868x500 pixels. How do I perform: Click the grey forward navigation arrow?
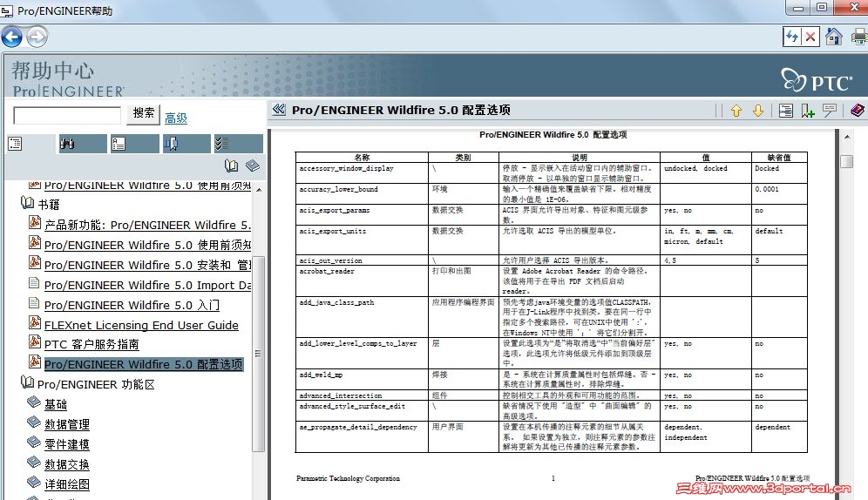(37, 37)
